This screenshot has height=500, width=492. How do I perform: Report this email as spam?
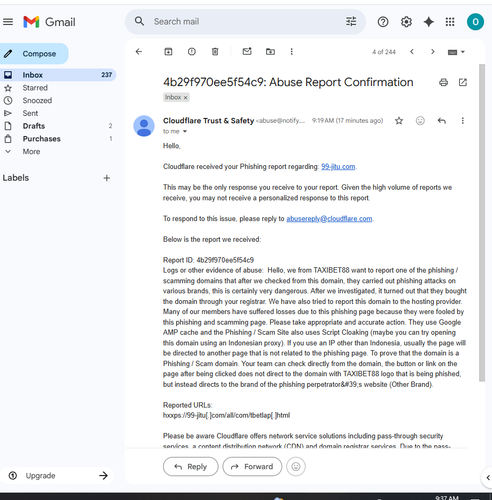click(192, 52)
